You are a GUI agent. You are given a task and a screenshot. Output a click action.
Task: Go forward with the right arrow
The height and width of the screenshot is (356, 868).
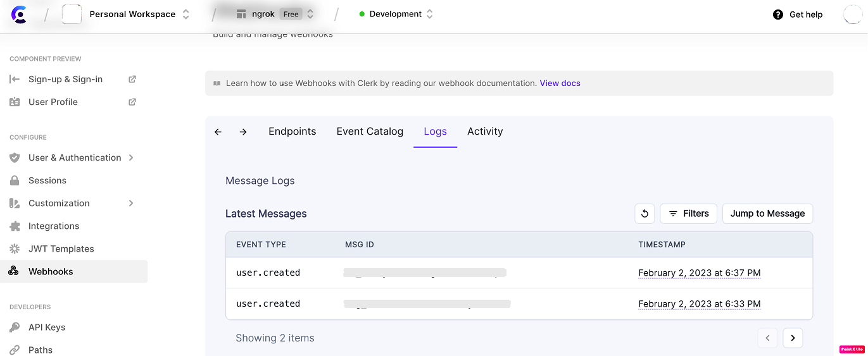pyautogui.click(x=243, y=132)
